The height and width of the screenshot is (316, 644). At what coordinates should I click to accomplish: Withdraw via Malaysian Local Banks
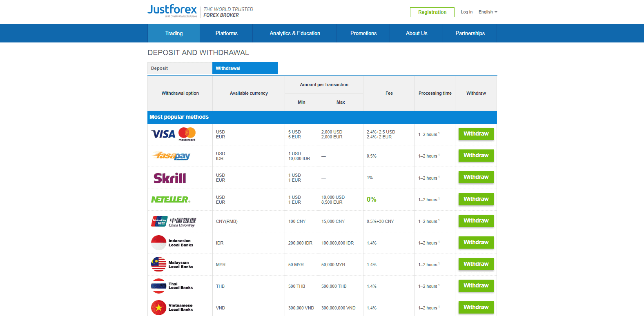point(476,264)
